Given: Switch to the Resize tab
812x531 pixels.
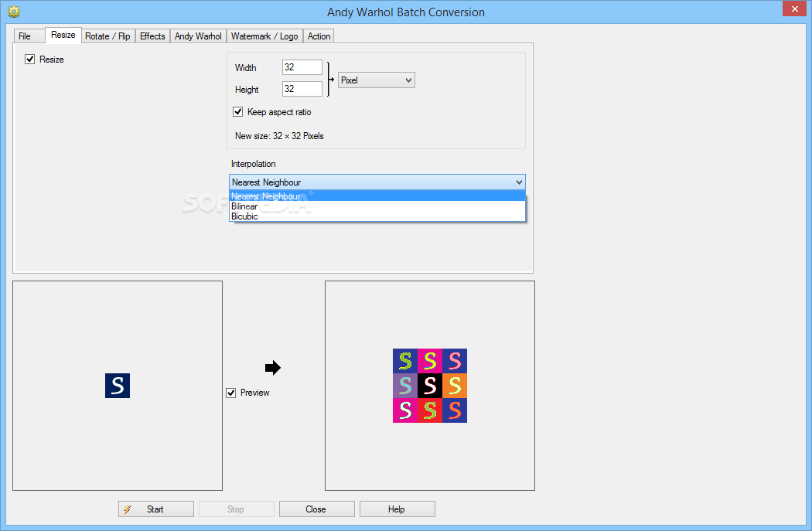Looking at the screenshot, I should pos(63,35).
